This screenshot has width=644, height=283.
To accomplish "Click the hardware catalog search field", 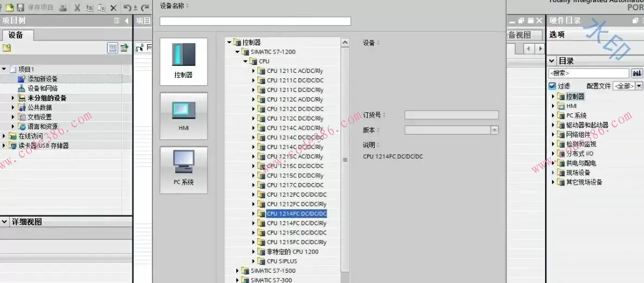I will click(588, 73).
